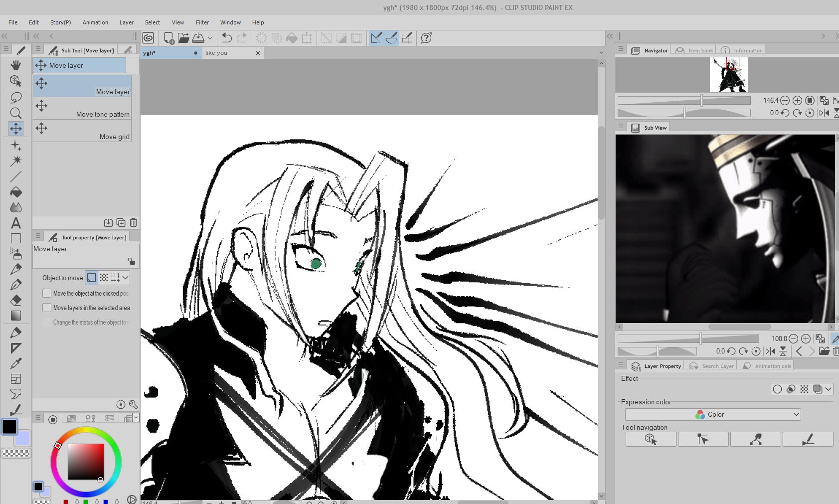Collapse left tool palette dock
This screenshot has height=504, width=839.
coord(4,36)
